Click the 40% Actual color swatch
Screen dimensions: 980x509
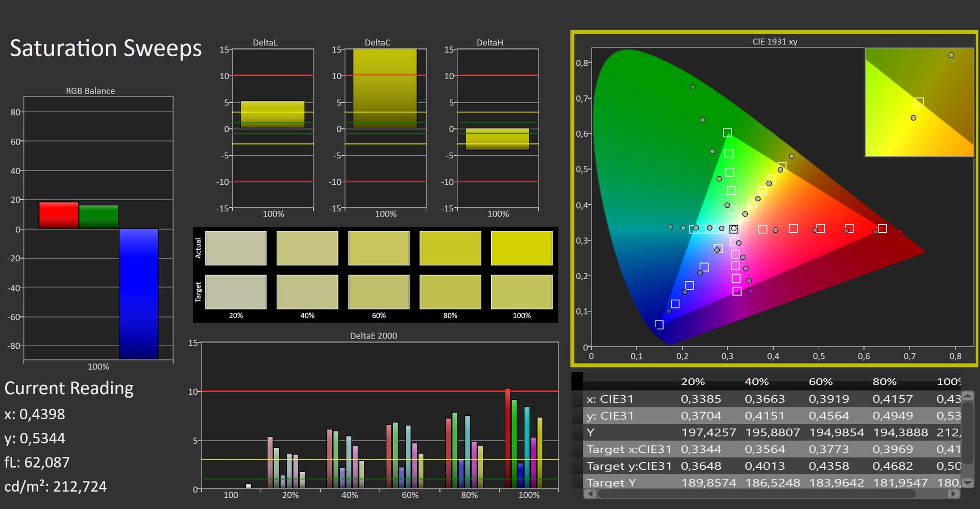tap(307, 248)
